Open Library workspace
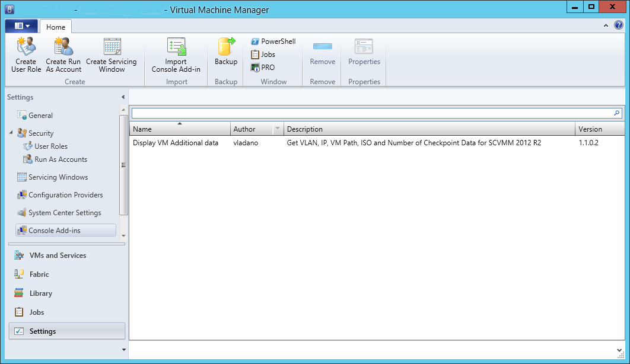This screenshot has height=364, width=630. point(66,293)
